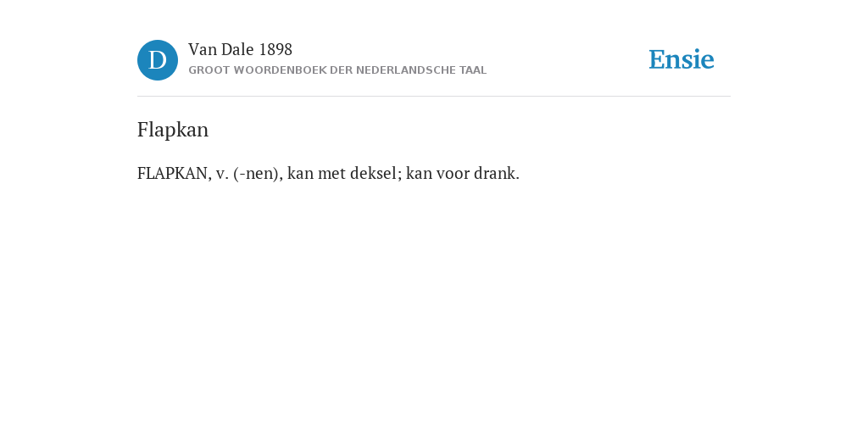The image size is (868, 434).
Task: Click the word DER in the subtitle
Action: coord(341,70)
